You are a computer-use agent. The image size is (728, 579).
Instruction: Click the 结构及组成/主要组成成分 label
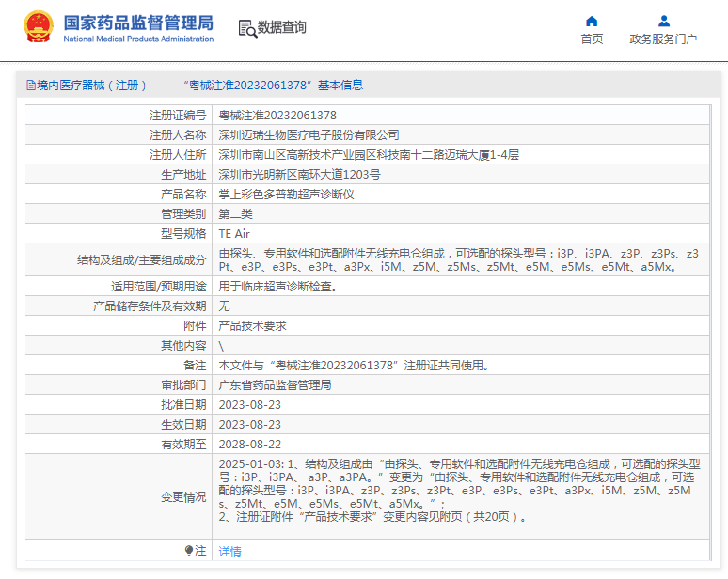[x=142, y=259]
